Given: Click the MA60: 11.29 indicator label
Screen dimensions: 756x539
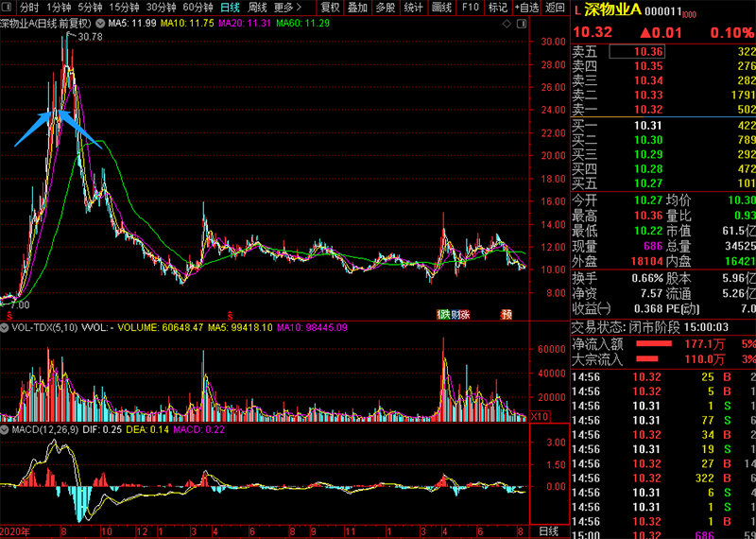Looking at the screenshot, I should click(x=302, y=23).
